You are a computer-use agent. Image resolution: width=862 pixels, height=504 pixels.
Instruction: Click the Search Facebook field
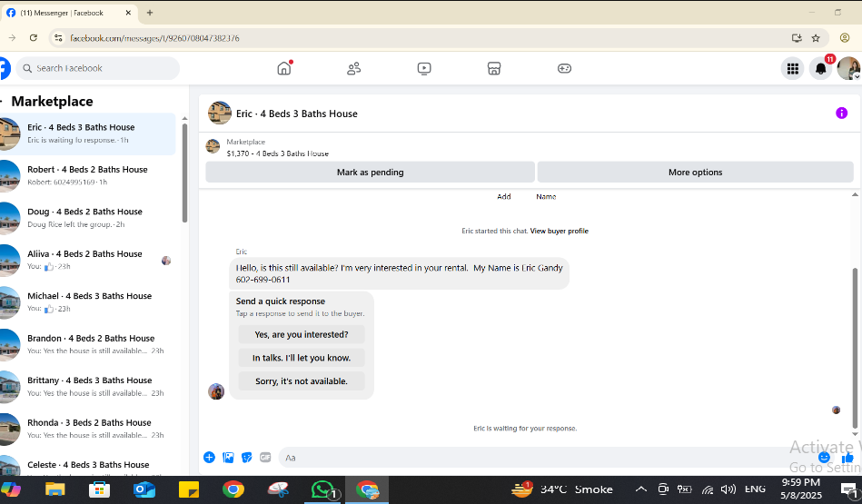pyautogui.click(x=98, y=68)
